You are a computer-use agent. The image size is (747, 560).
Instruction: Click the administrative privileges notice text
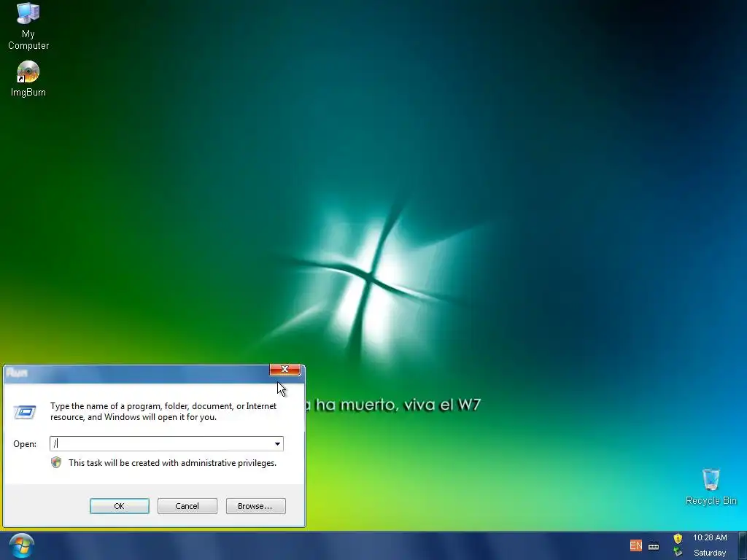click(172, 463)
